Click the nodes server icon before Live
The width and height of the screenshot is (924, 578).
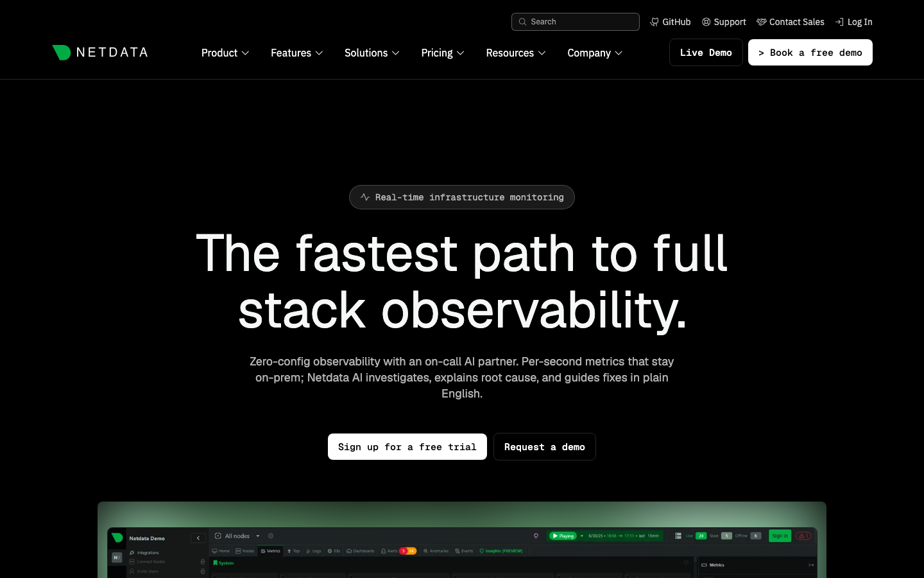[x=678, y=536]
